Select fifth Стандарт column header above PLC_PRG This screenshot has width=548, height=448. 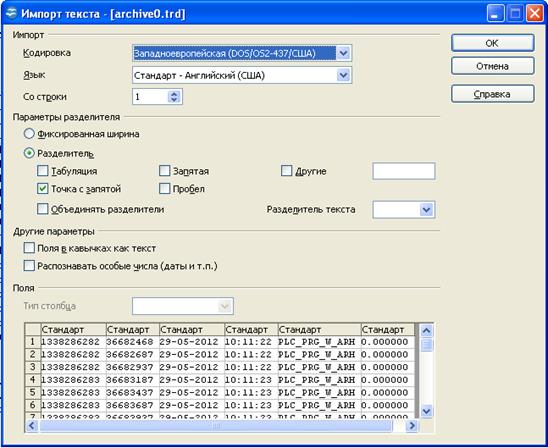[x=319, y=330]
